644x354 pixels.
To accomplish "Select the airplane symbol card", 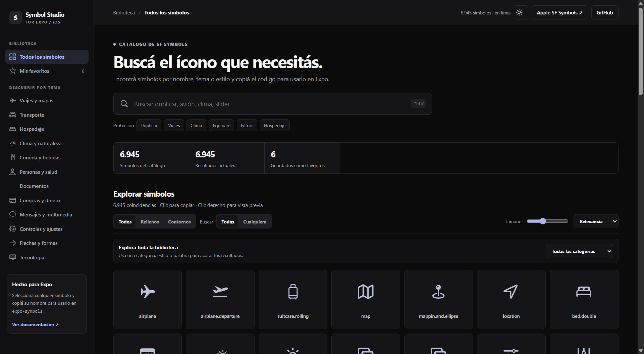I will pyautogui.click(x=148, y=299).
